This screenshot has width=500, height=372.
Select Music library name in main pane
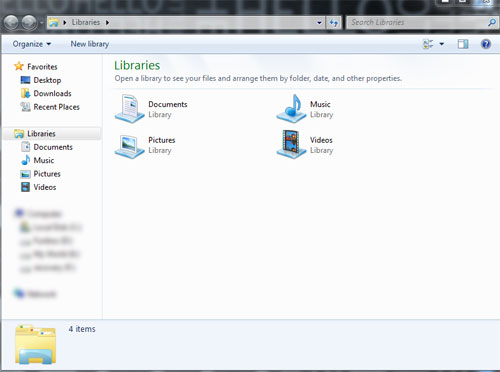tap(320, 104)
